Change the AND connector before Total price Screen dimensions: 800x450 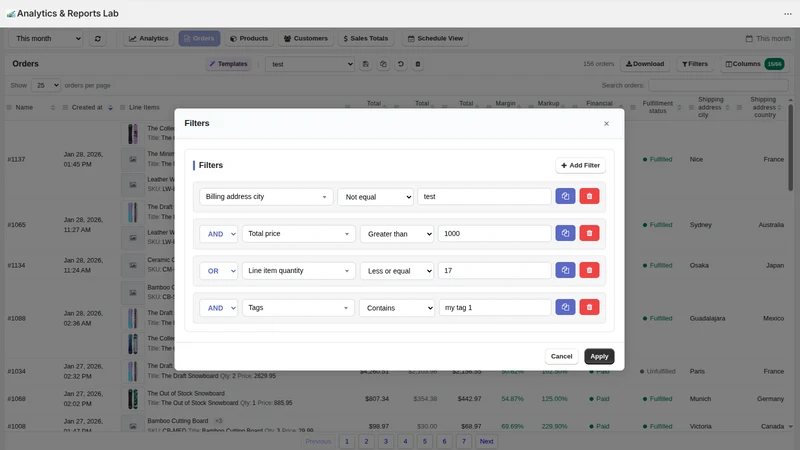[x=218, y=234]
